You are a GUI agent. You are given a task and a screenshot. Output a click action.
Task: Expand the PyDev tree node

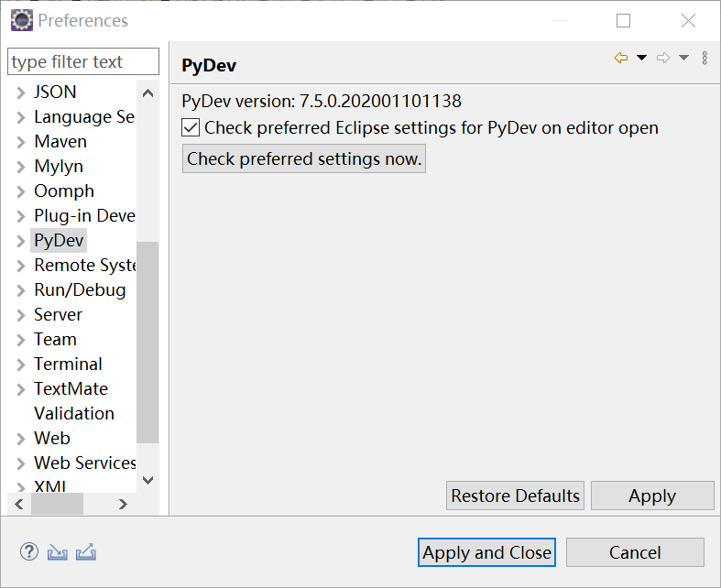click(x=21, y=241)
